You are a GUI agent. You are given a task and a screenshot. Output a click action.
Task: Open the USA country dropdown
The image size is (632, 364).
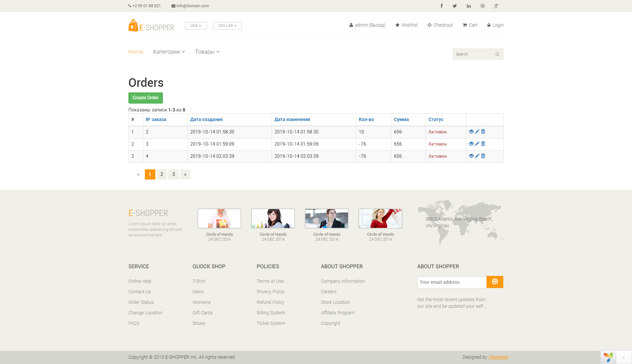(196, 26)
